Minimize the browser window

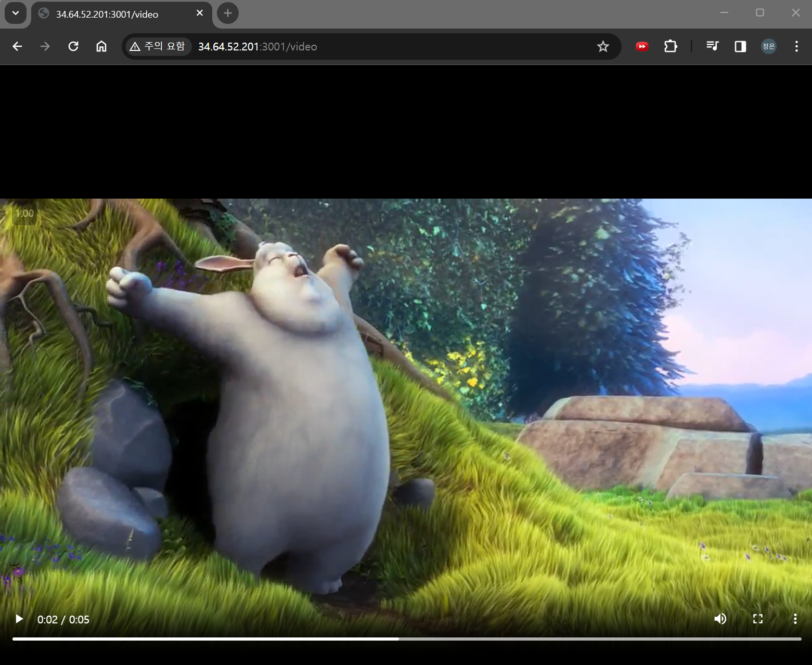[724, 12]
